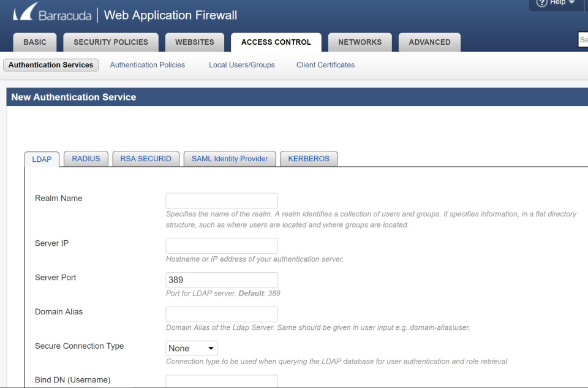
Task: Go to the NETWORKS section
Action: pos(360,42)
